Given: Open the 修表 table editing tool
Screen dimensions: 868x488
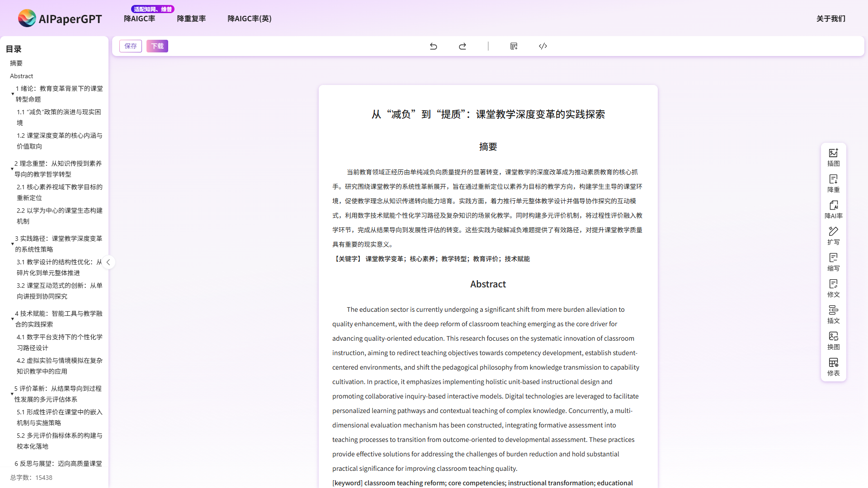Looking at the screenshot, I should pos(833,366).
